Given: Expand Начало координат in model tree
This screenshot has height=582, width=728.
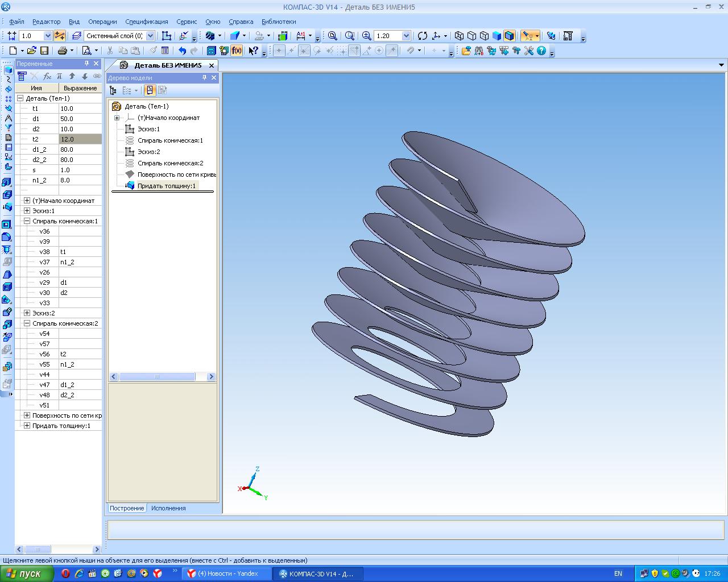Looking at the screenshot, I should pyautogui.click(x=117, y=118).
